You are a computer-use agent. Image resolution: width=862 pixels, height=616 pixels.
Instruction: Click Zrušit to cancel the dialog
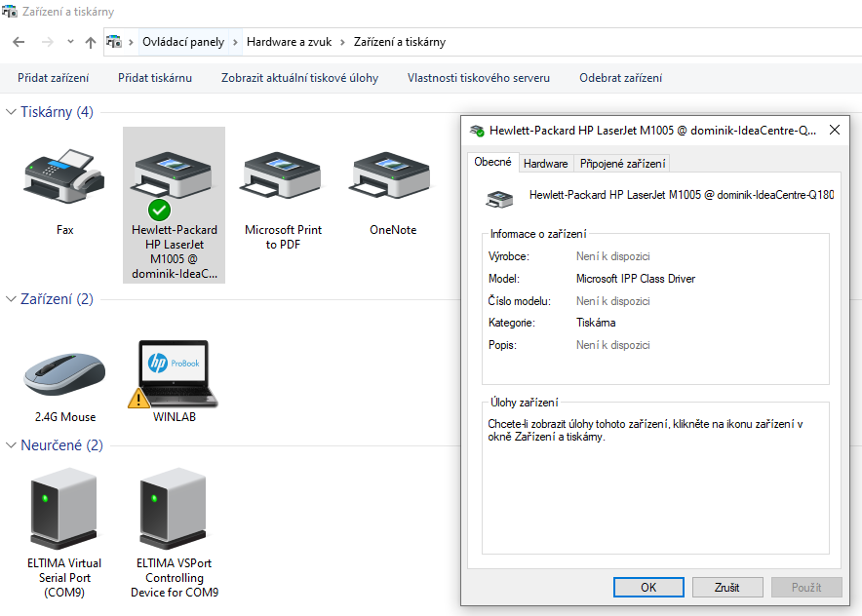[727, 587]
